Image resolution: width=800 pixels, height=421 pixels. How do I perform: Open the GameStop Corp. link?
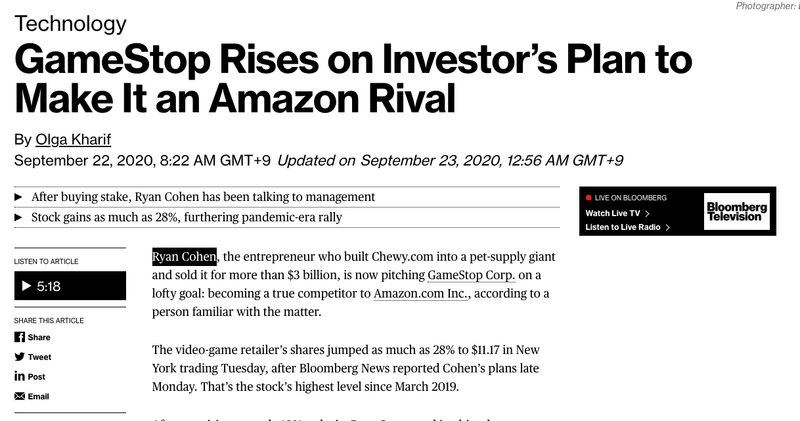[471, 275]
